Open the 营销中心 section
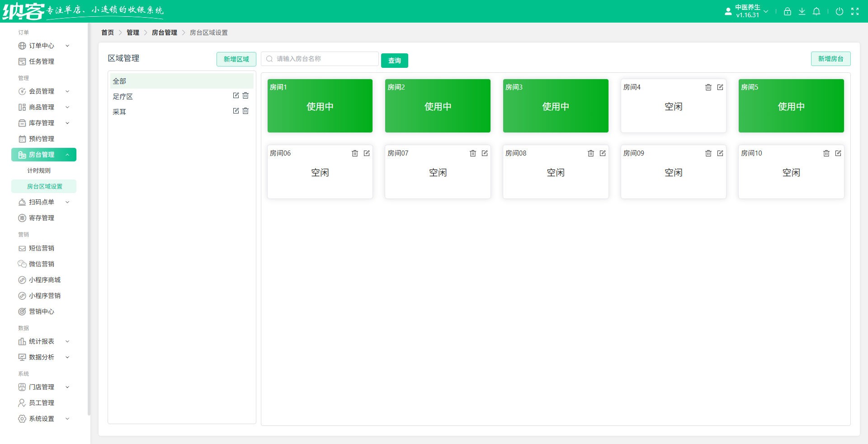Screen dimensions: 868x444 [41, 311]
